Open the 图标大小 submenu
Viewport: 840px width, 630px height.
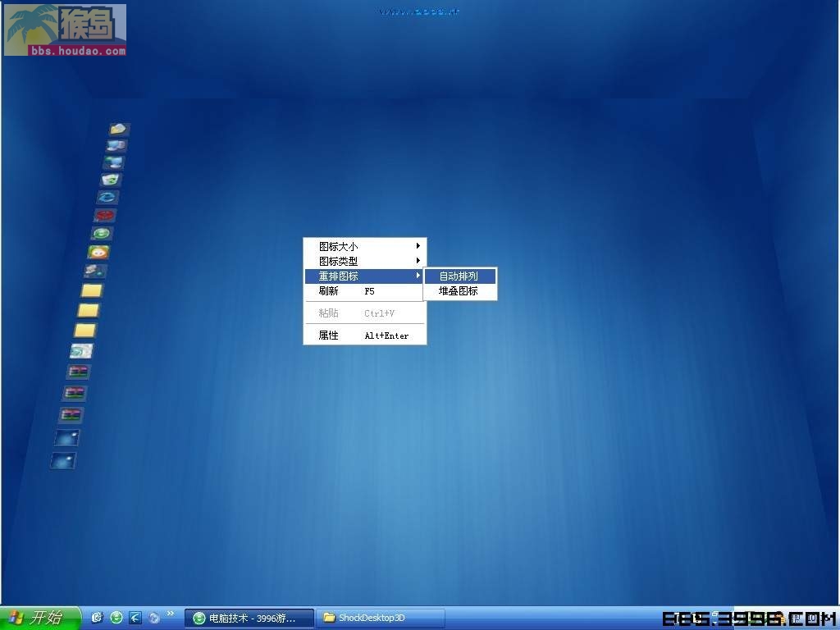(x=365, y=246)
